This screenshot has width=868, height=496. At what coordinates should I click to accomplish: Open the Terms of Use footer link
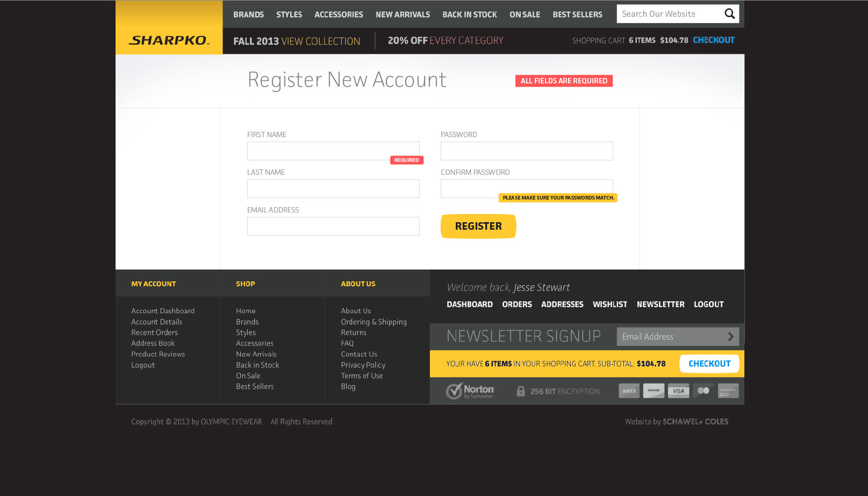(x=362, y=376)
